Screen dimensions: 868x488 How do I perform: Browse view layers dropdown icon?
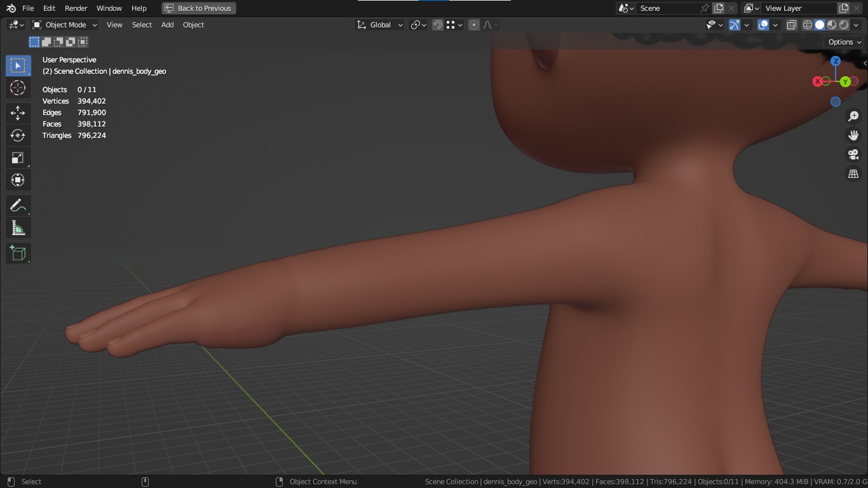point(752,8)
